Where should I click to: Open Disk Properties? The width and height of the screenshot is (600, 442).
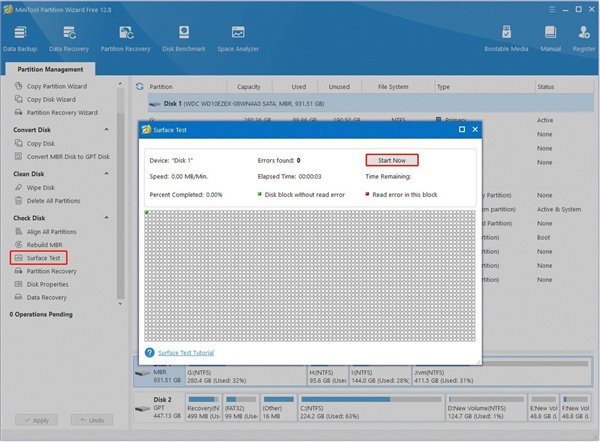point(41,284)
